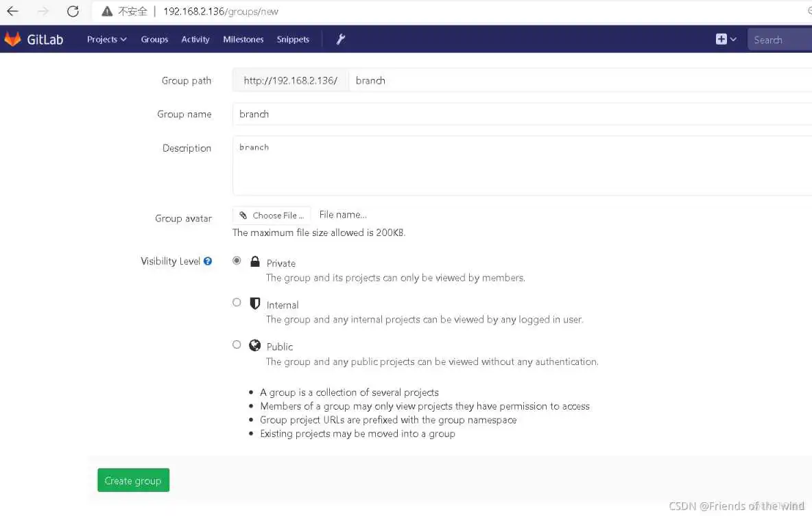This screenshot has height=516, width=812.
Task: Click the Visibility Level help icon
Action: (x=208, y=261)
